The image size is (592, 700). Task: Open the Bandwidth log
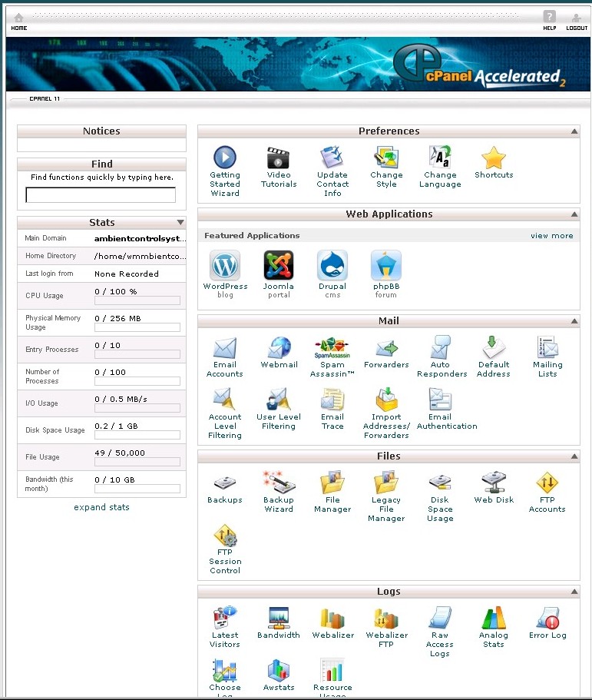(x=279, y=622)
